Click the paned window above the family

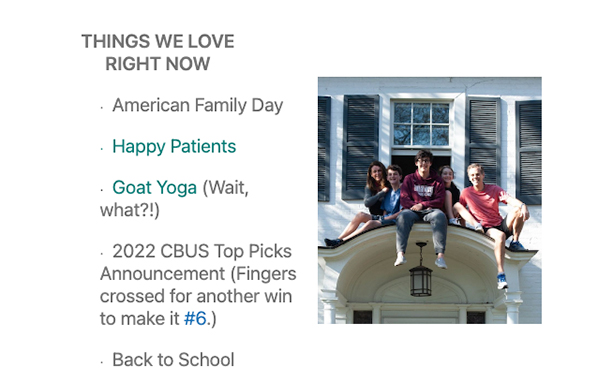click(x=421, y=124)
